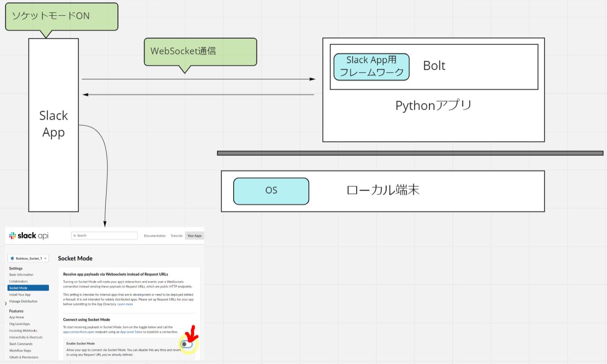Open Collaborators settings page
Viewport: 607px width, 364px height.
click(x=19, y=281)
